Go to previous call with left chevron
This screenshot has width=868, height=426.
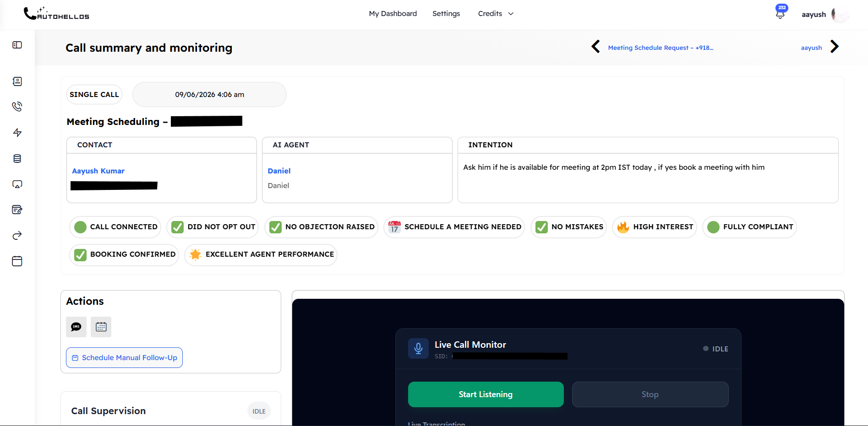click(595, 47)
